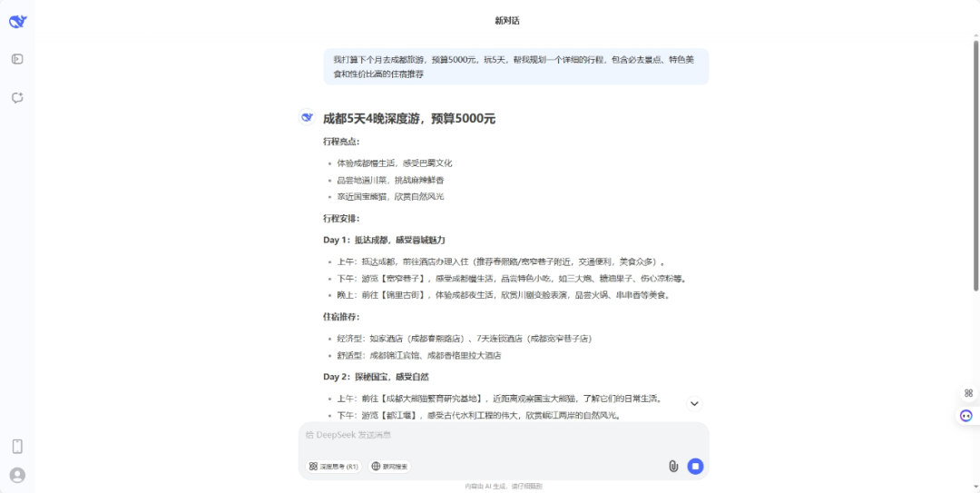The image size is (980, 493).
Task: Stop generating with the blue stop button
Action: click(x=695, y=466)
